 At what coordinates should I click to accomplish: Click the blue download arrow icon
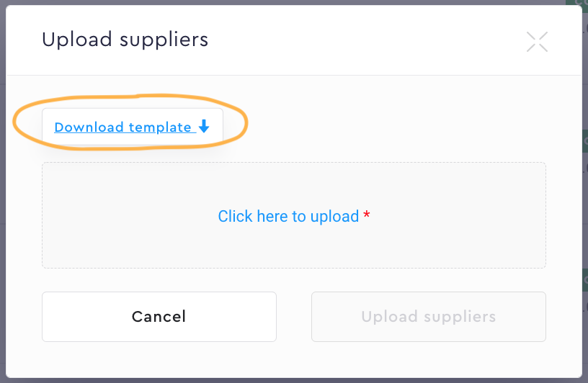(x=204, y=127)
